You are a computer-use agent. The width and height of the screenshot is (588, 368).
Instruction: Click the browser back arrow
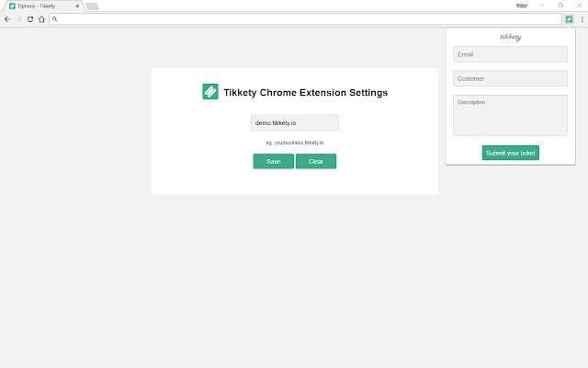[x=7, y=19]
